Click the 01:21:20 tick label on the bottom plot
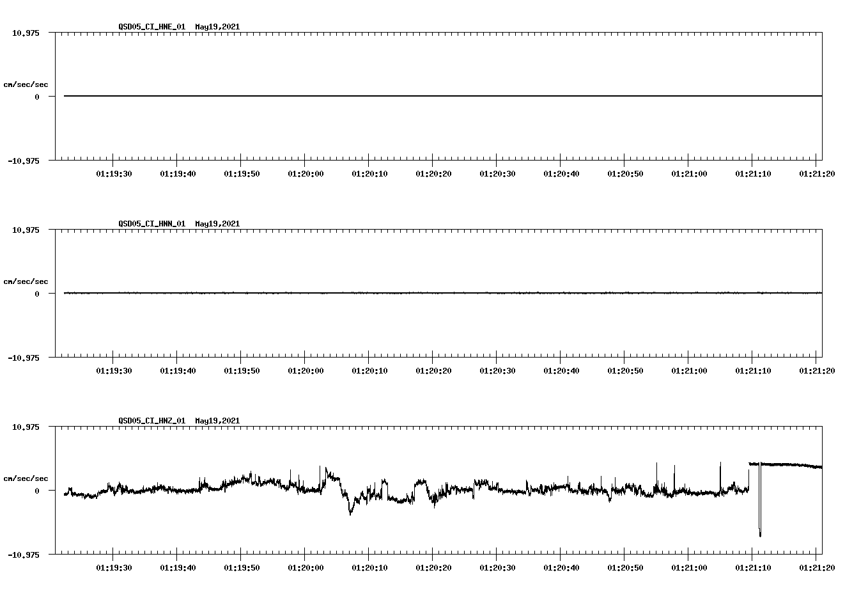 coord(817,566)
